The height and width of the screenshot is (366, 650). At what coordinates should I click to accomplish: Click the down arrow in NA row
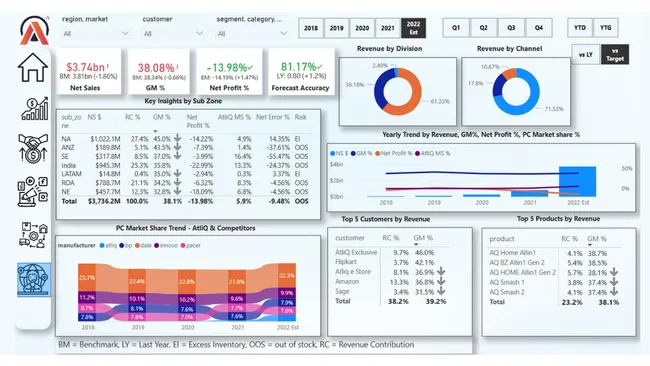177,138
